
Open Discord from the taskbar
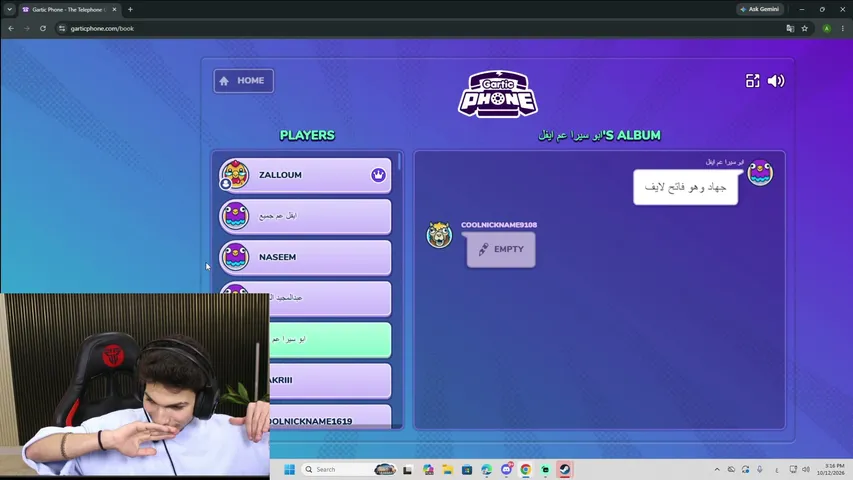pos(506,469)
